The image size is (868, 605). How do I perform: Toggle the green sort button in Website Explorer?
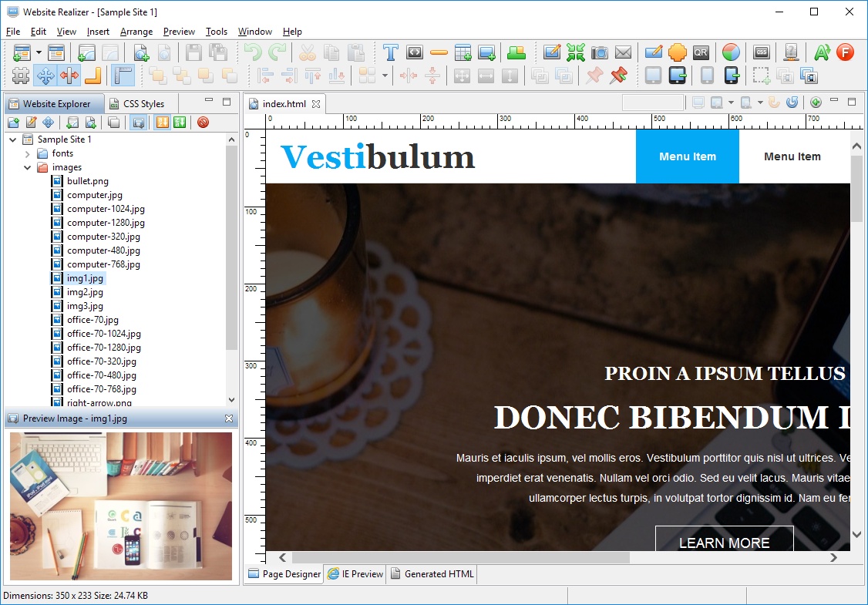pyautogui.click(x=180, y=123)
